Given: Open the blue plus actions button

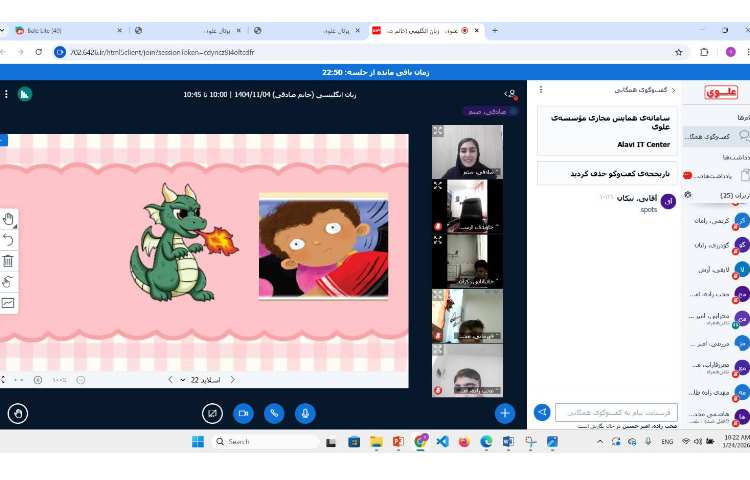Looking at the screenshot, I should coord(505,412).
